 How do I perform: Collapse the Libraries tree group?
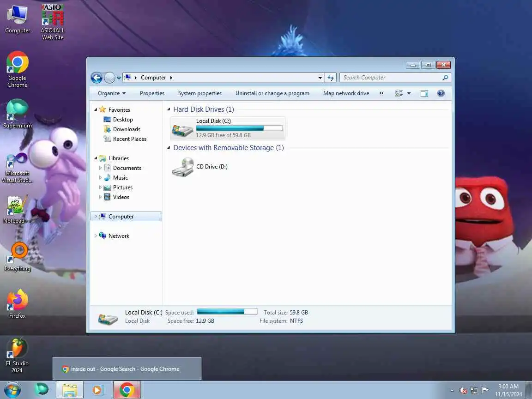[x=96, y=158]
